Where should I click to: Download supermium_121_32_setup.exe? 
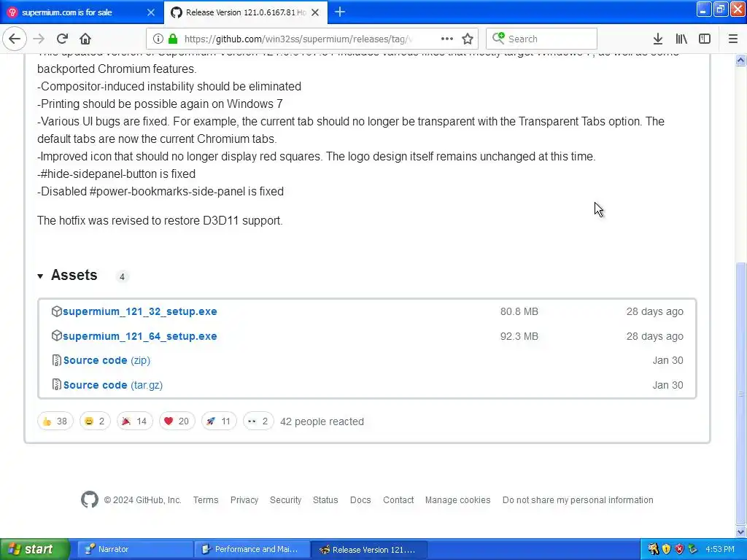click(139, 311)
